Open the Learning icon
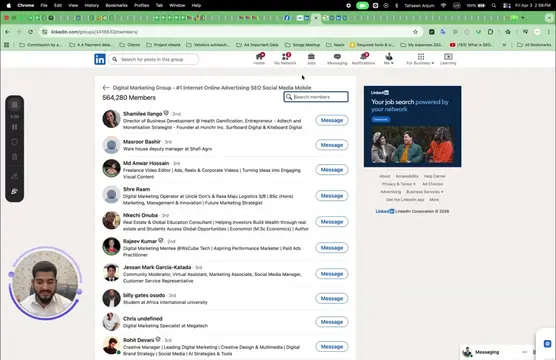 [x=448, y=59]
